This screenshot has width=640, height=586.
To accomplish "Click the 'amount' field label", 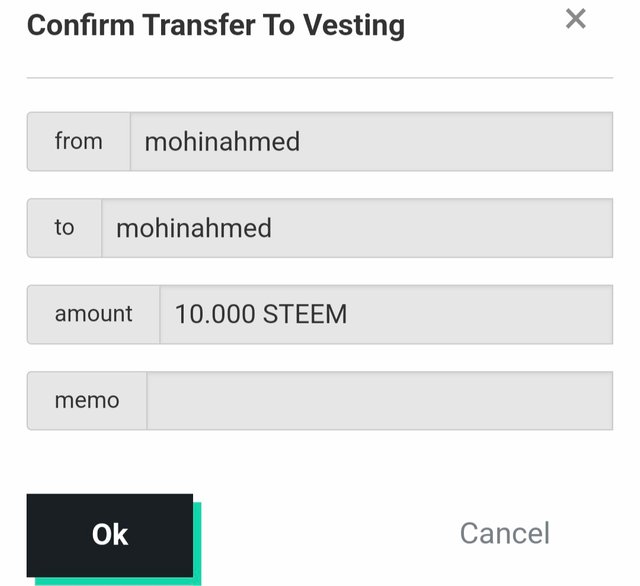I will (x=93, y=315).
